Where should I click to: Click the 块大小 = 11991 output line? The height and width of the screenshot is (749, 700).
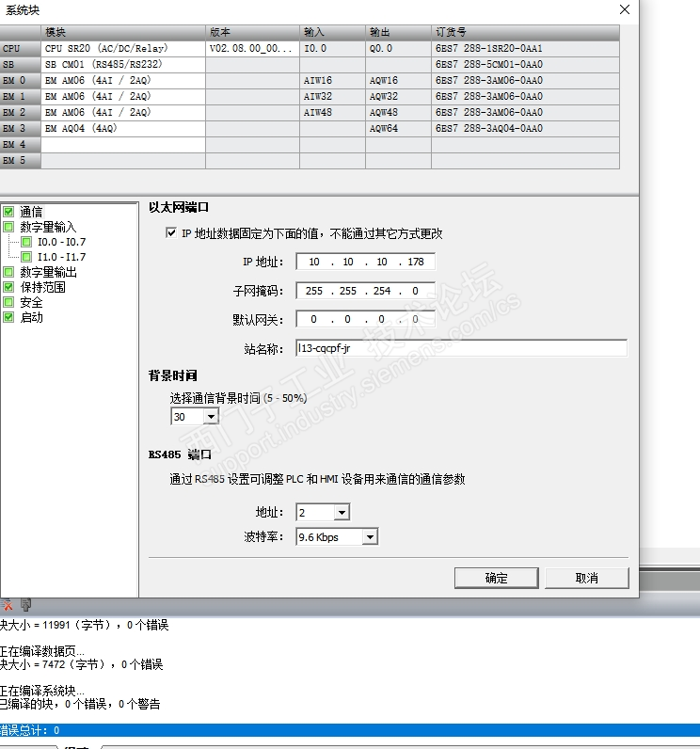84,626
